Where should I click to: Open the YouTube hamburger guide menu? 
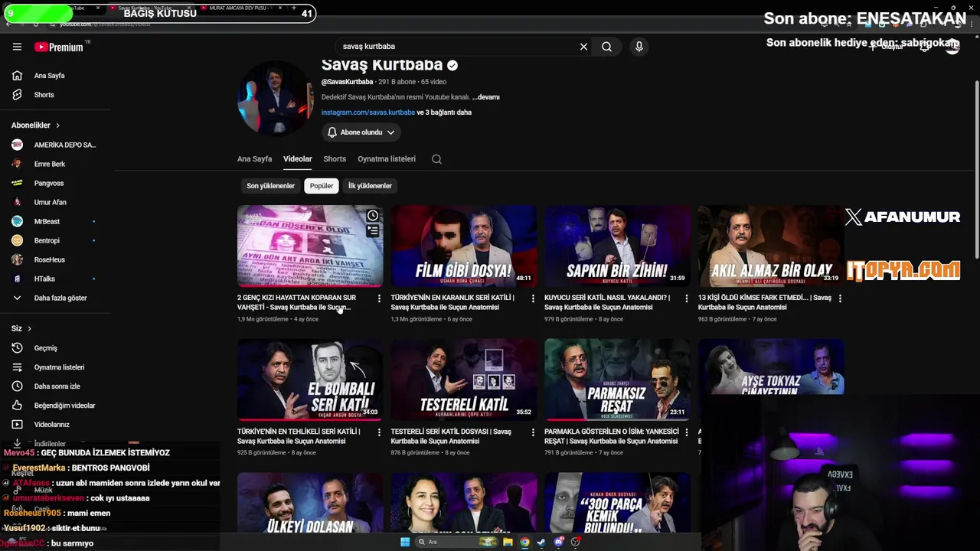tap(17, 47)
